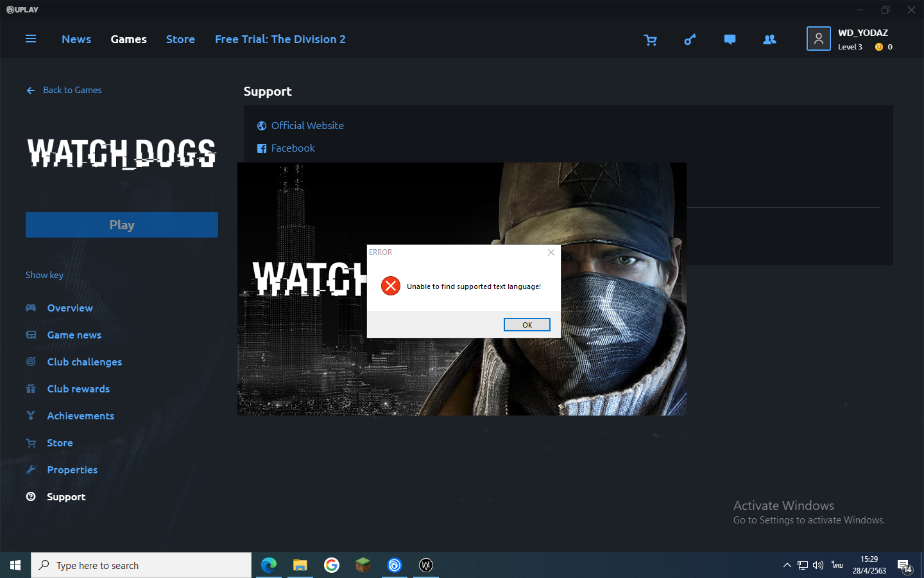The image size is (924, 578).
Task: Click the Level 3 label
Action: [850, 47]
